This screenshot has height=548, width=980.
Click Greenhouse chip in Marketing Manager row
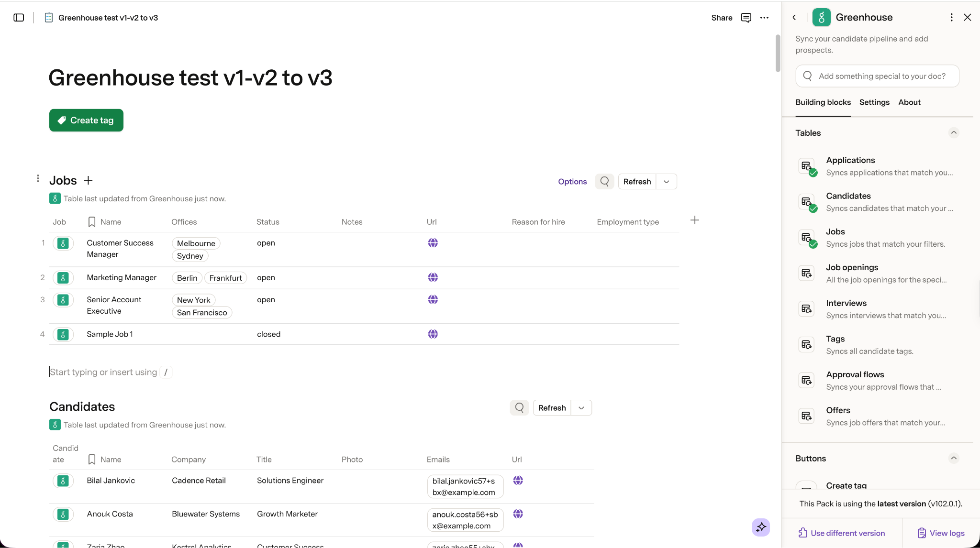pyautogui.click(x=63, y=278)
